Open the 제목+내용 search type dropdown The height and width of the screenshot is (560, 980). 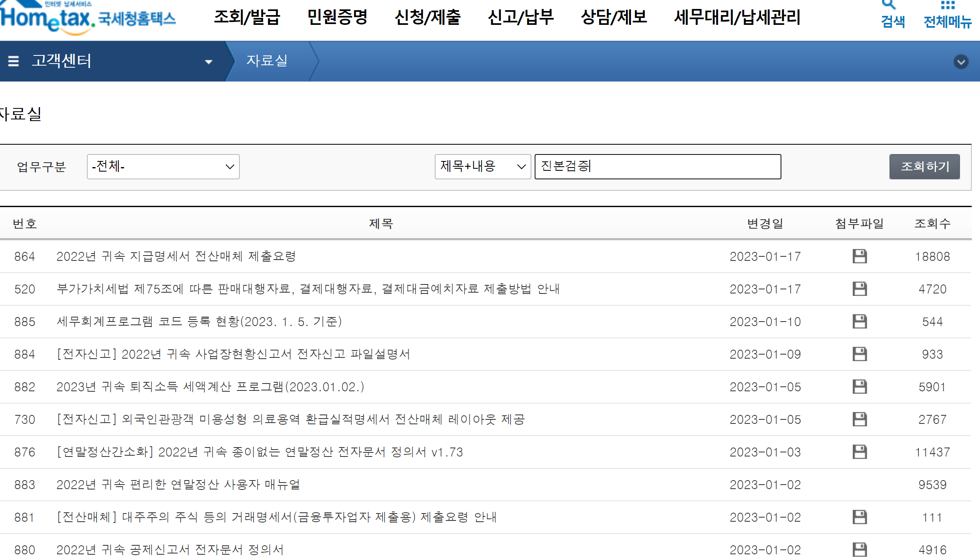(482, 166)
